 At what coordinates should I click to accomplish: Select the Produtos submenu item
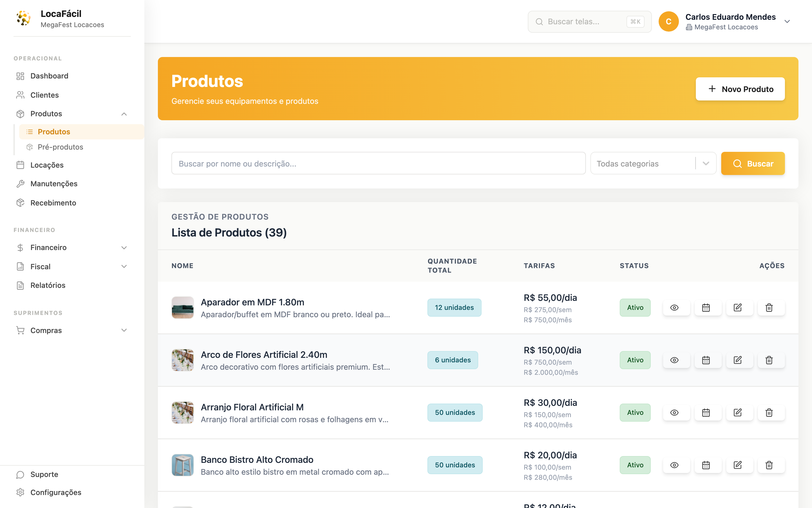pos(81,132)
